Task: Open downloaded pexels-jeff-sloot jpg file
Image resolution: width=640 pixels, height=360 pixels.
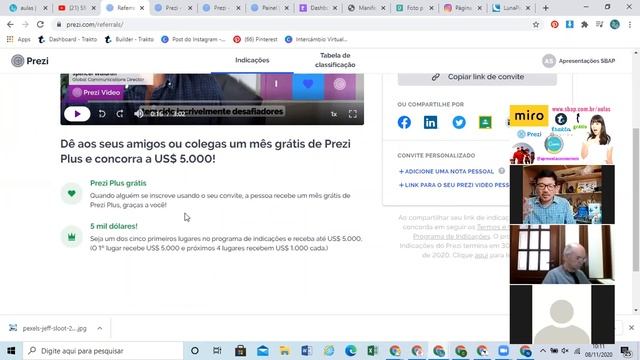Action: (x=48, y=328)
